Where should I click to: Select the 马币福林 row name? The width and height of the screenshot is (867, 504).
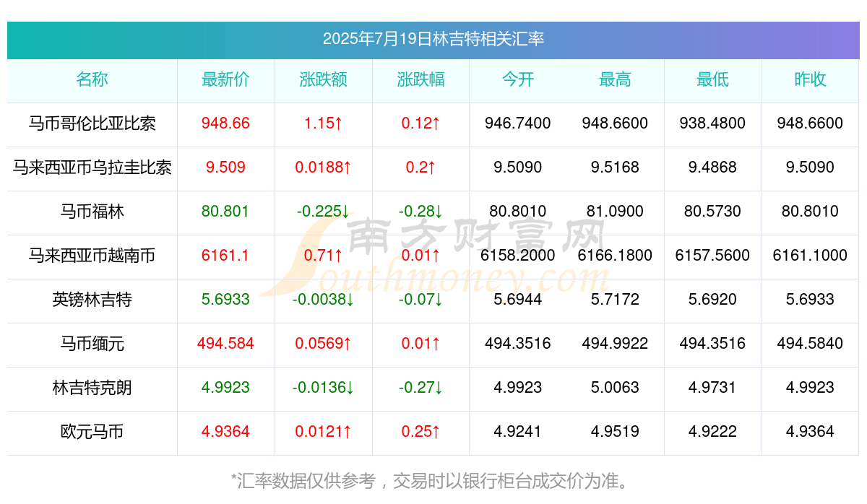(x=92, y=212)
